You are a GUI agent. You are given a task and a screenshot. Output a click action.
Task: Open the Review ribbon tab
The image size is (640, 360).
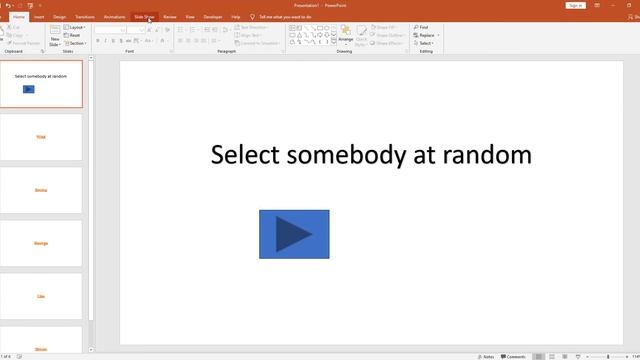(x=170, y=17)
